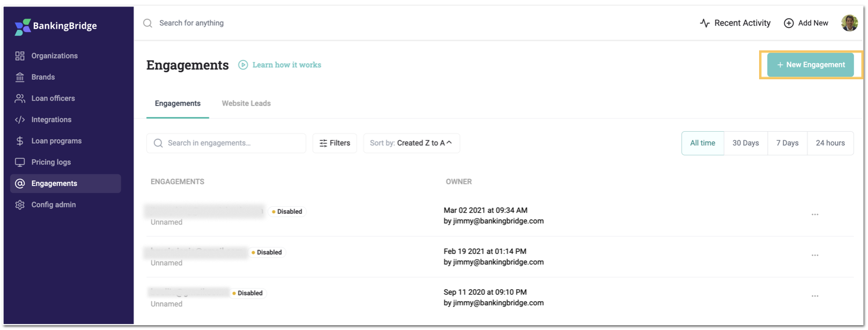868x330 pixels.
Task: Open Pricing logs section
Action: (x=51, y=162)
